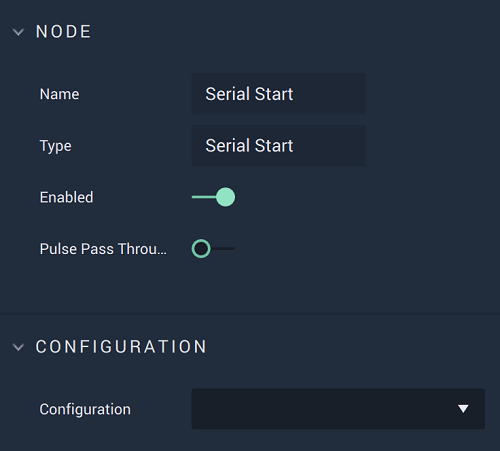
Task: Turn on Pulse Pass Through toggle
Action: tap(213, 249)
